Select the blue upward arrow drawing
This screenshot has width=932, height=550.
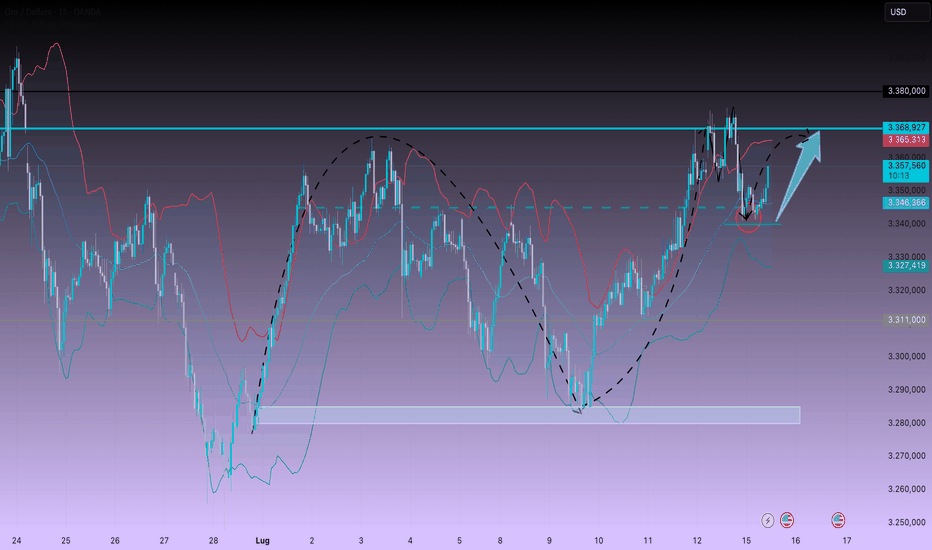coord(799,176)
